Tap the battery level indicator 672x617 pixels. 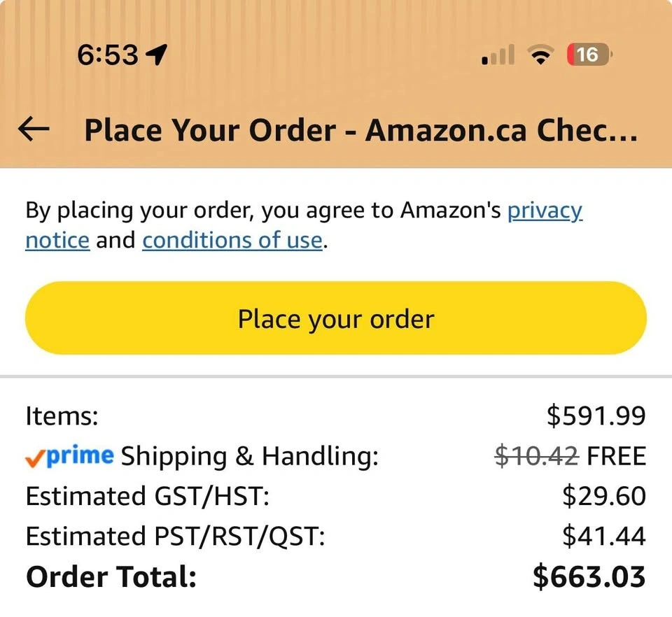[x=589, y=54]
